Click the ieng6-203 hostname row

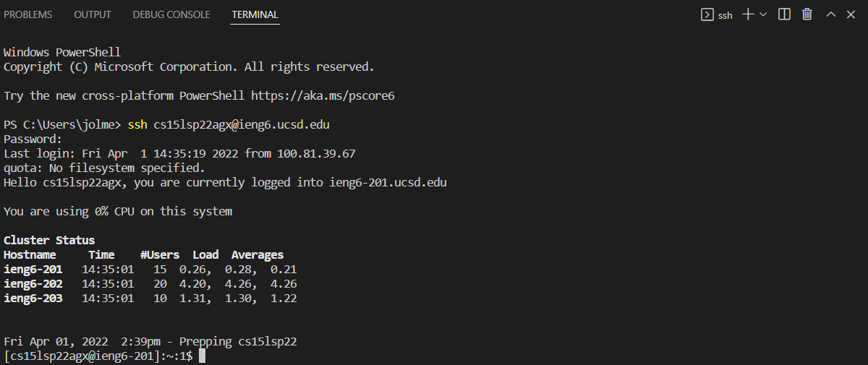click(x=33, y=298)
